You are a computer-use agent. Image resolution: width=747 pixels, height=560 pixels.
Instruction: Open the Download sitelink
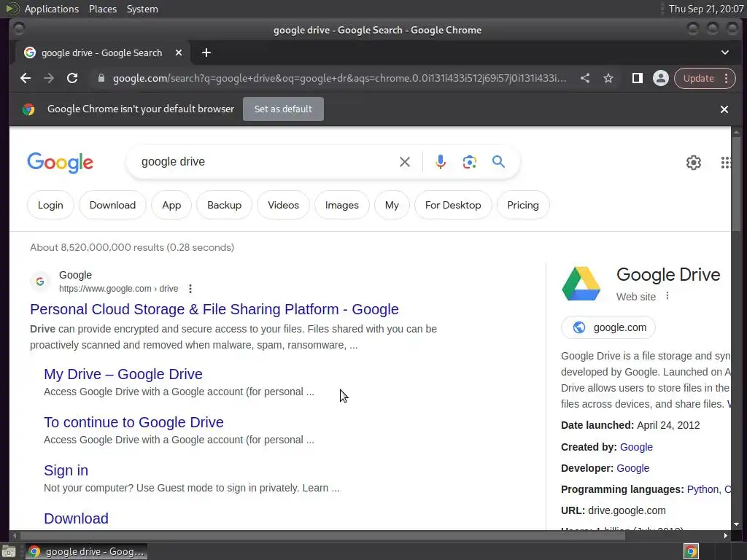click(x=76, y=518)
